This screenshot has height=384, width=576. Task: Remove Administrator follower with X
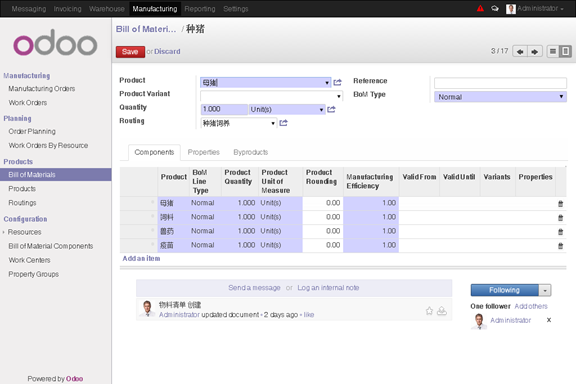click(549, 320)
